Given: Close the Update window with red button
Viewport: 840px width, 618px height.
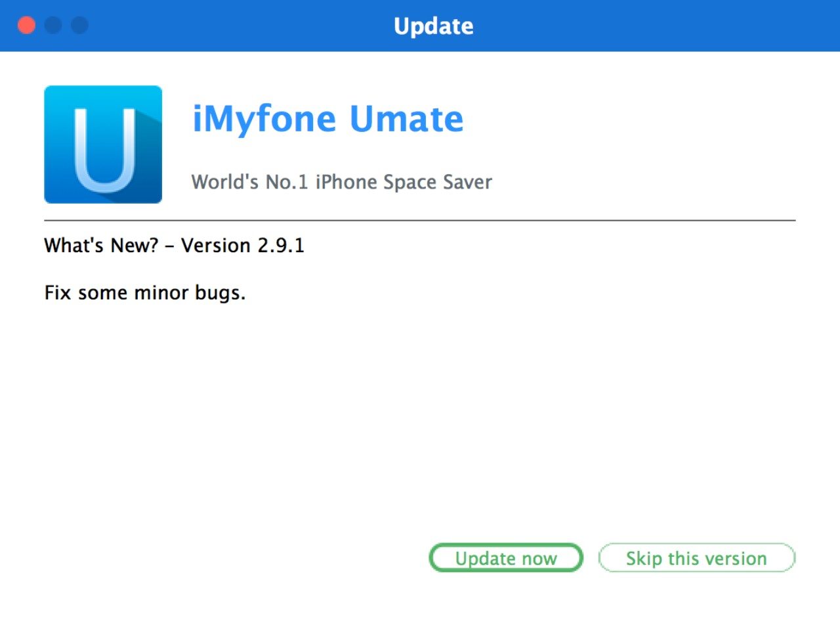Looking at the screenshot, I should pyautogui.click(x=26, y=26).
